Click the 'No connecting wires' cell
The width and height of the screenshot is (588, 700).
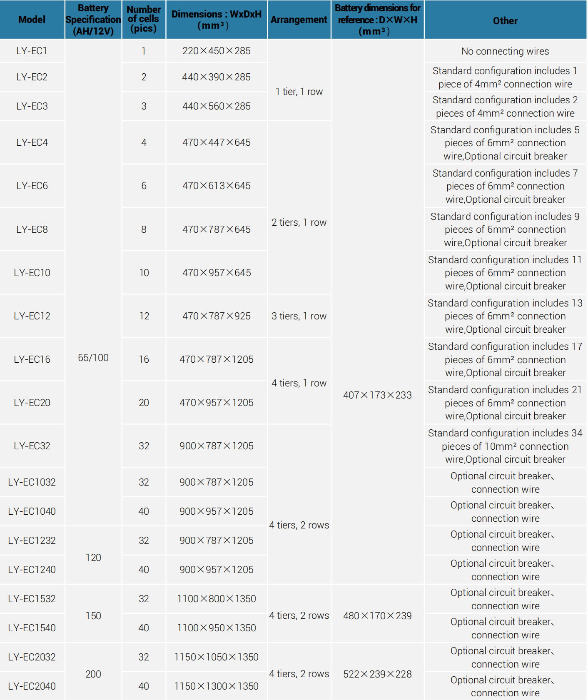click(x=505, y=51)
